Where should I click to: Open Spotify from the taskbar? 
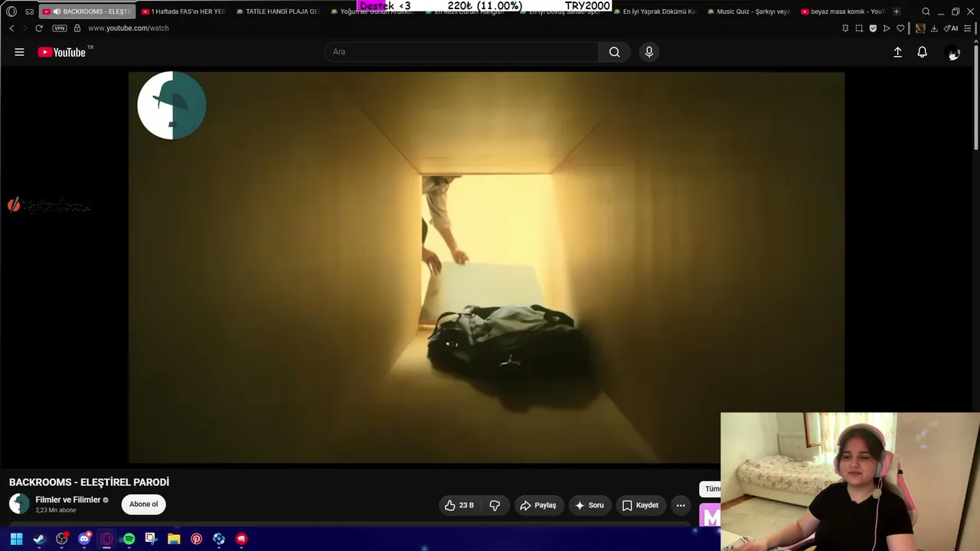[x=129, y=539]
